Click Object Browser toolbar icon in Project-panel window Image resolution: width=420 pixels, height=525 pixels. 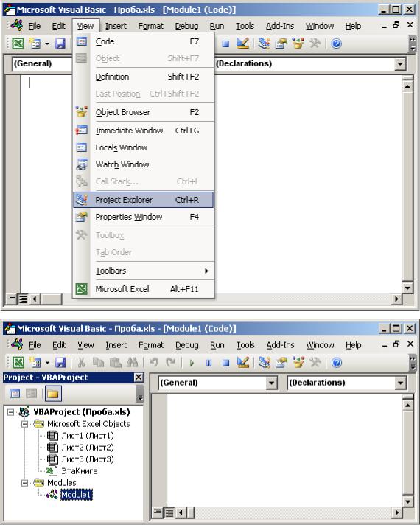tap(298, 363)
